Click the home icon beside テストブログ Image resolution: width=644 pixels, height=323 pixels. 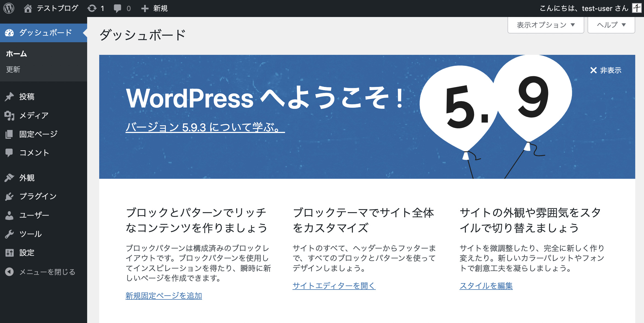pos(28,8)
